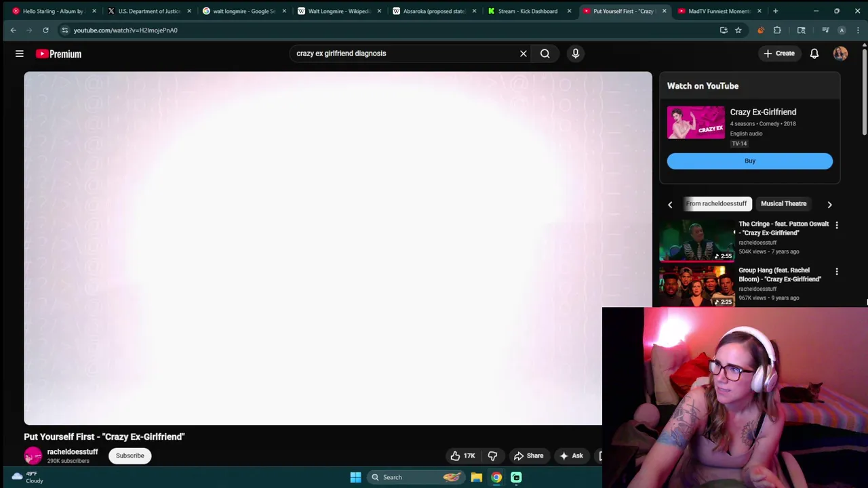Select the From racheldoesstuff chip
The width and height of the screenshot is (868, 488).
(x=716, y=203)
